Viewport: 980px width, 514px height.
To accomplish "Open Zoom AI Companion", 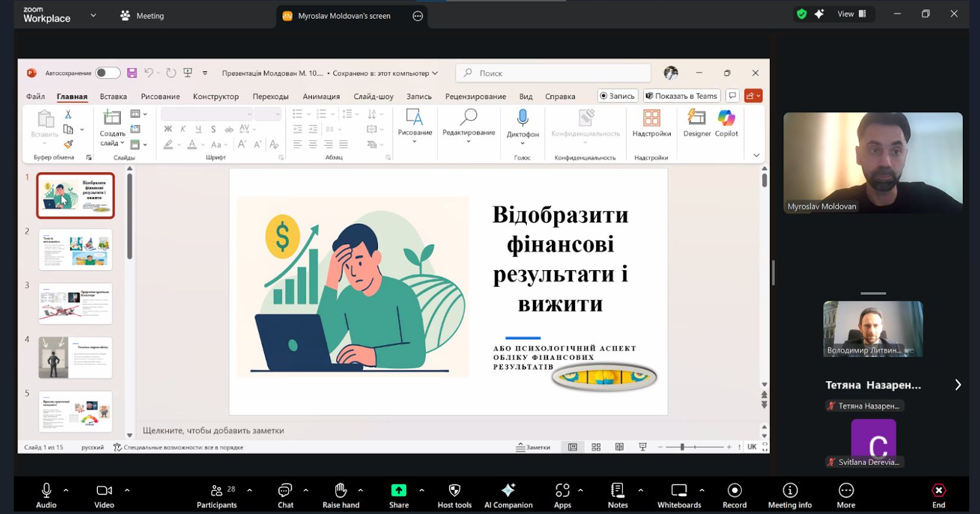I will click(x=508, y=490).
